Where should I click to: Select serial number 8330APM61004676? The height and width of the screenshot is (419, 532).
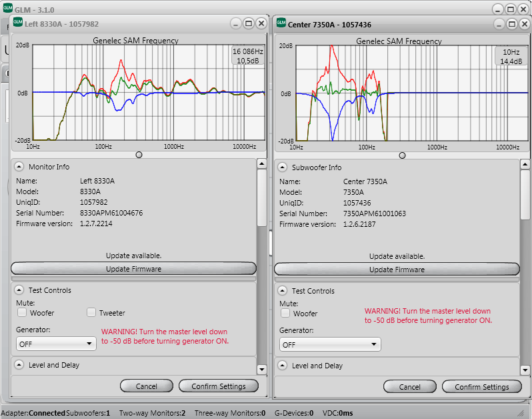[x=111, y=213]
